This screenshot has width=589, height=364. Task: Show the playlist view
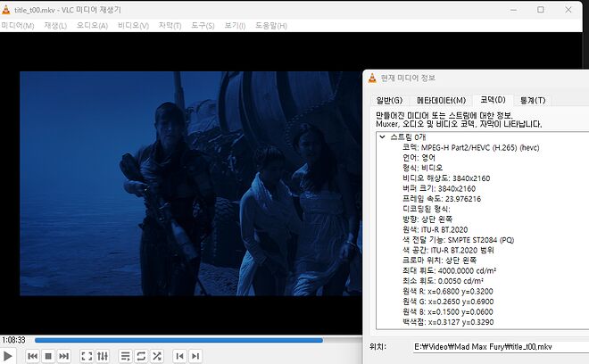coord(126,356)
